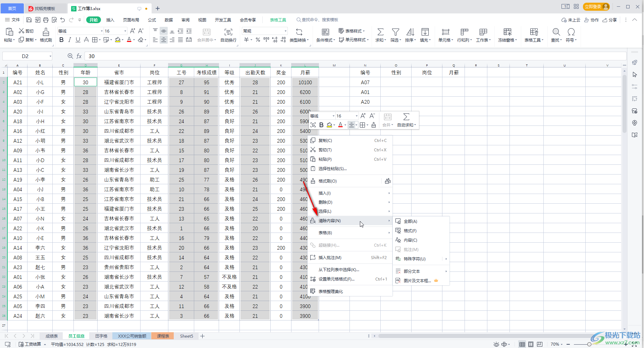The height and width of the screenshot is (348, 644).
Task: Switch to 成绩表 sheet tab
Action: coord(52,336)
